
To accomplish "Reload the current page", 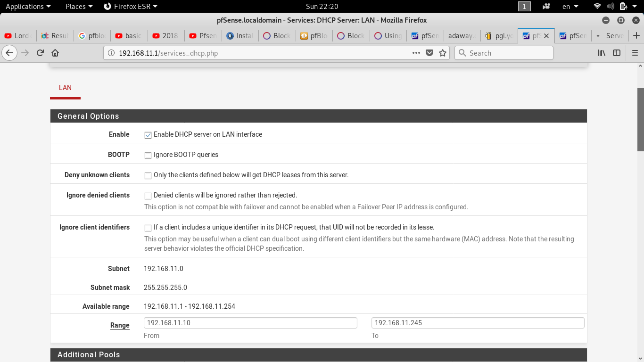I will click(x=41, y=53).
